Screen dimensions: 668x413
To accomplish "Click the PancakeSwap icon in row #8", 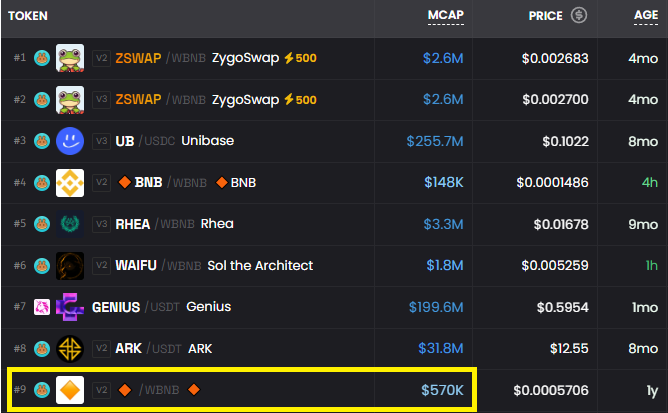I will tap(42, 349).
